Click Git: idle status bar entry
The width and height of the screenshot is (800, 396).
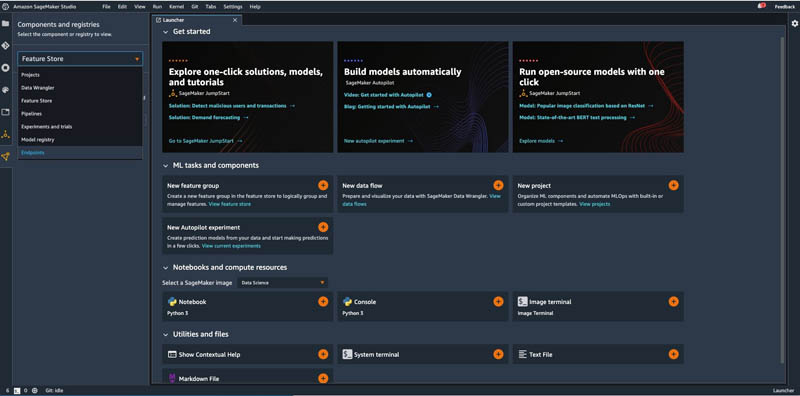point(55,390)
